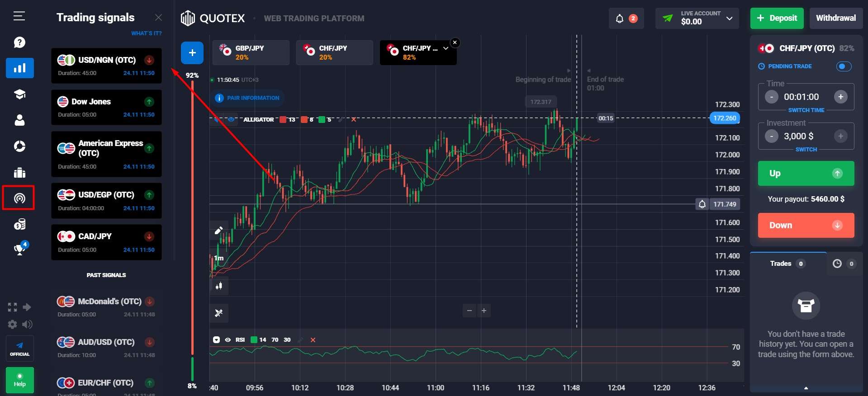Open PAIR INFORMATION

click(x=247, y=98)
